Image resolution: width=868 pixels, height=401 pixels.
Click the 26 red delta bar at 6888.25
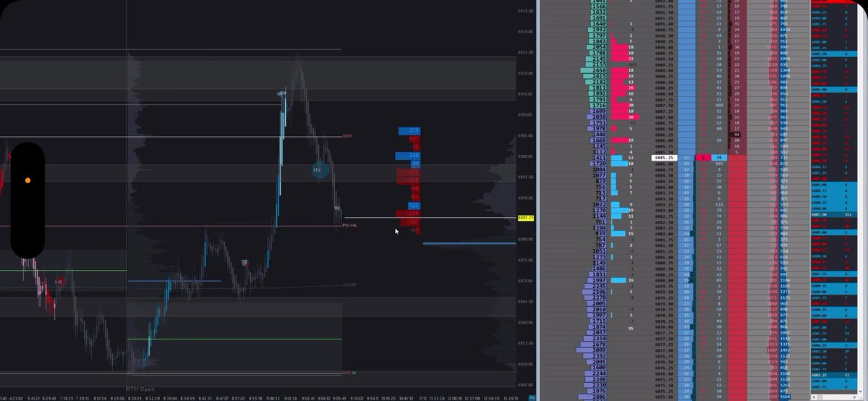(x=623, y=88)
